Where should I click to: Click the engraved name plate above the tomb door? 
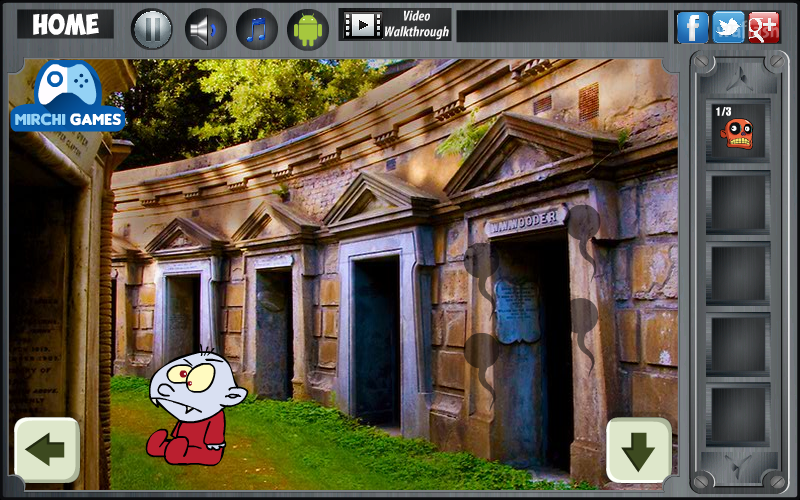click(526, 221)
